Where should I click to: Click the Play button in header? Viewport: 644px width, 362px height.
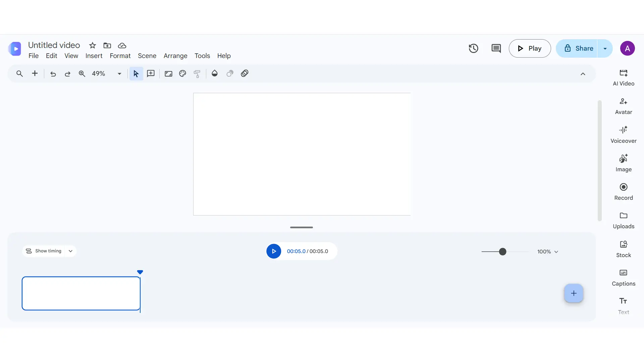tap(530, 49)
